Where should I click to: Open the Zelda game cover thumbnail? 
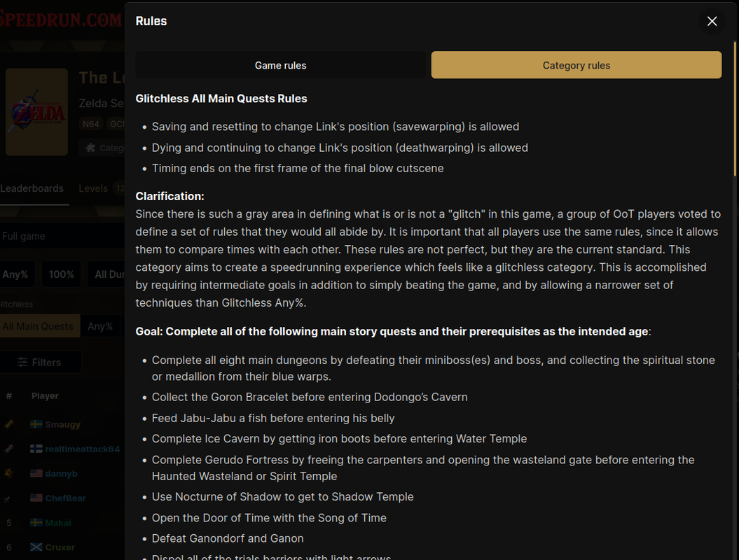click(36, 111)
